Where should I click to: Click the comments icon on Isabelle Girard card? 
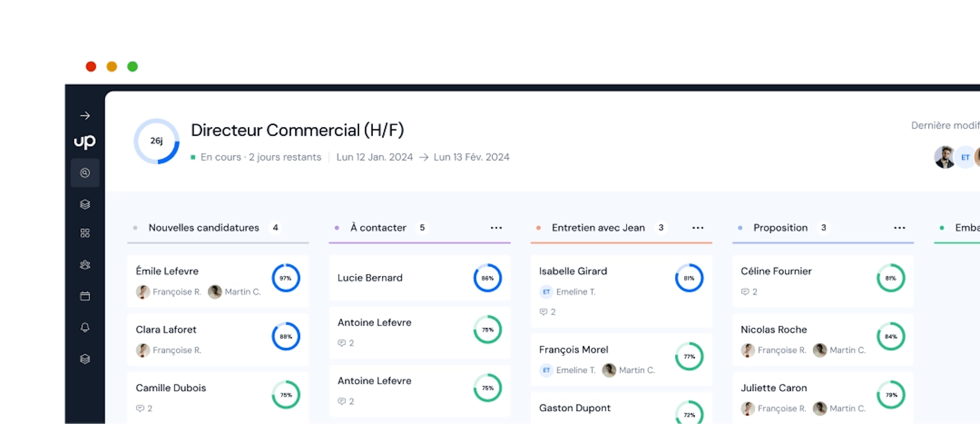[x=544, y=312]
